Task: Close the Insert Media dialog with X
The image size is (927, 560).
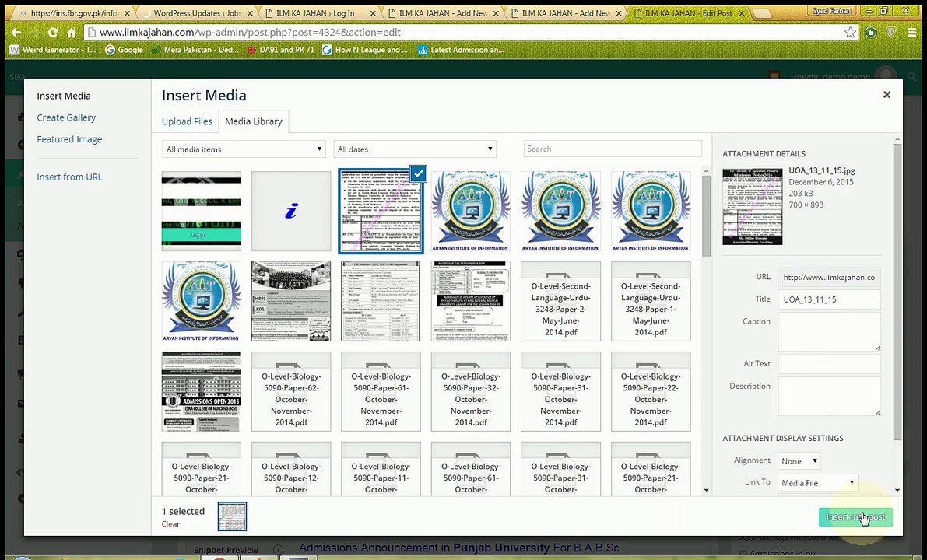Action: point(887,95)
